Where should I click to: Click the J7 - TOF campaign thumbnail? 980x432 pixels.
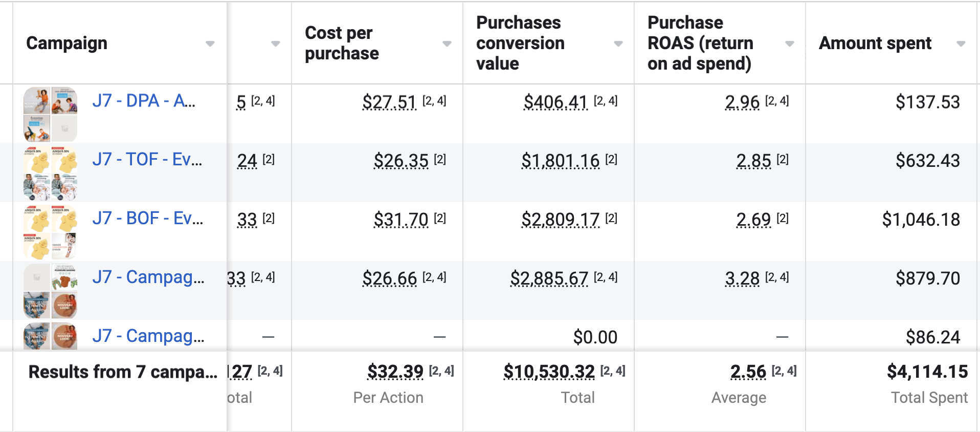pyautogui.click(x=50, y=173)
